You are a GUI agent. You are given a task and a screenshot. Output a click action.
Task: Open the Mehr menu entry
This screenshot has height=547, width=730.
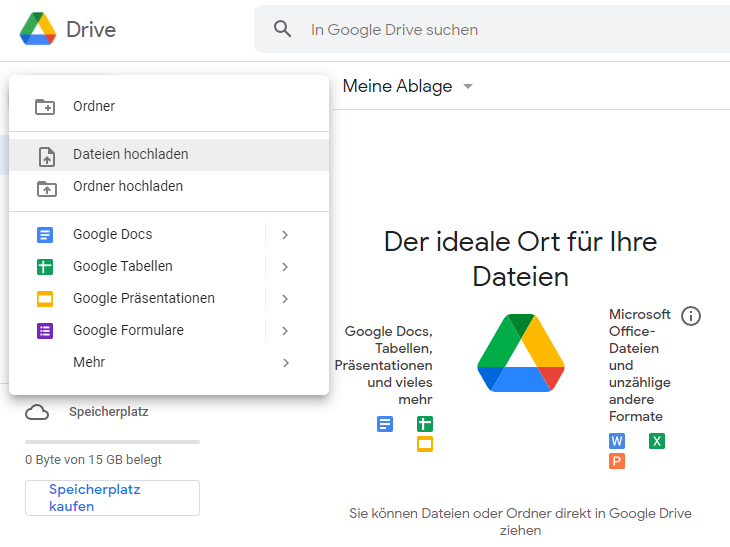click(169, 363)
